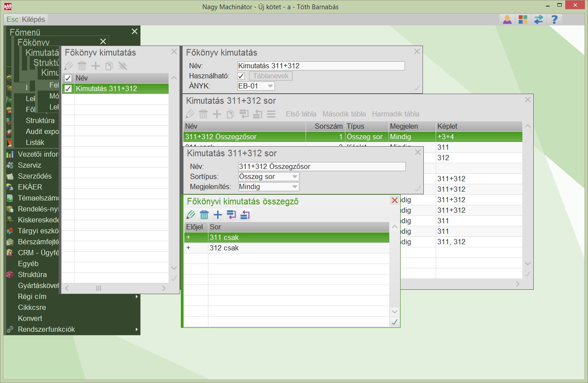The height and width of the screenshot is (383, 588).
Task: Open help with the question mark icon
Action: pyautogui.click(x=554, y=19)
